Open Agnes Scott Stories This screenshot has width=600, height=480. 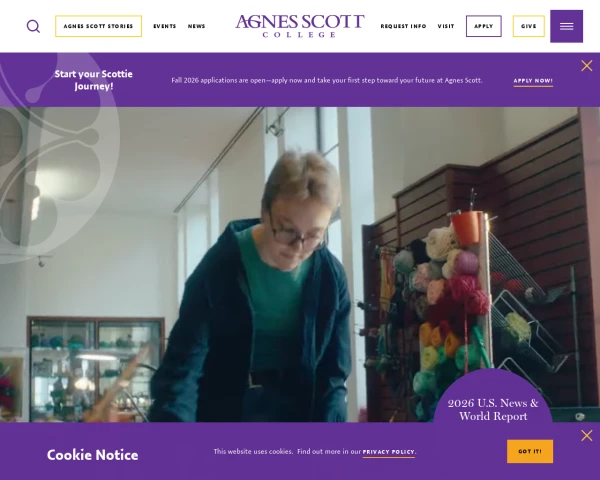point(98,26)
